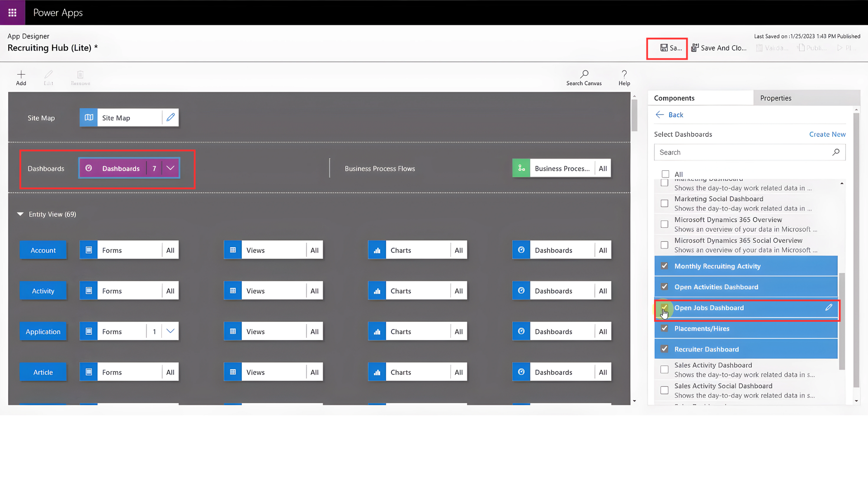Go Back in Components panel

point(670,115)
